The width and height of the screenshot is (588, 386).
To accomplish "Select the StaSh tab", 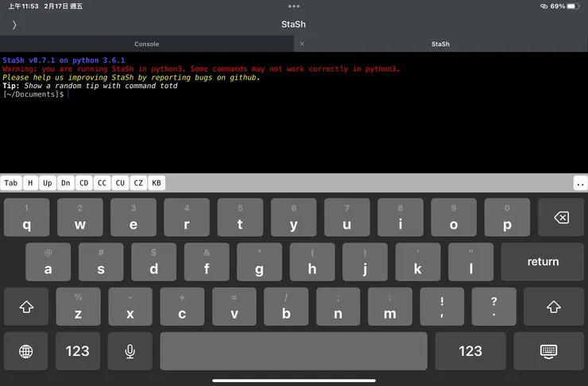I will pos(441,44).
